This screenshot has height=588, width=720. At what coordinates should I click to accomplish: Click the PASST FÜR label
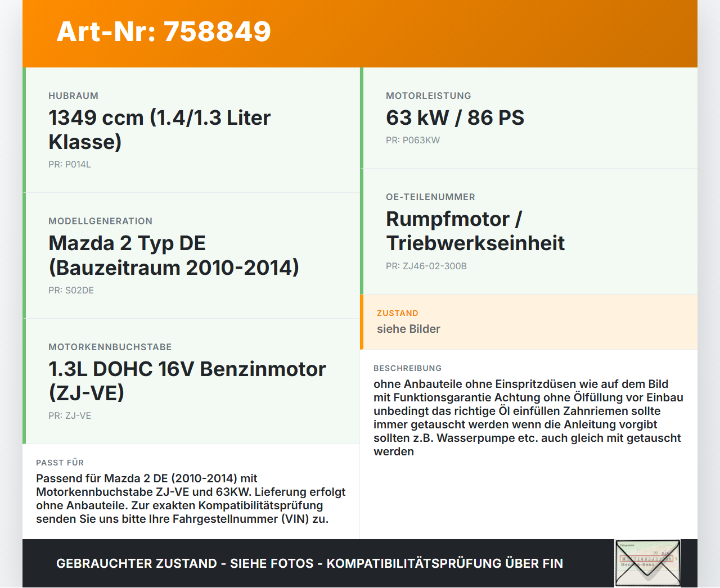[60, 463]
